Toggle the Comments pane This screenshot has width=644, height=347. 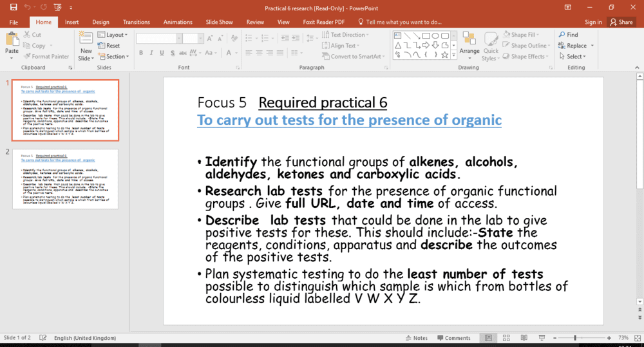coord(453,338)
